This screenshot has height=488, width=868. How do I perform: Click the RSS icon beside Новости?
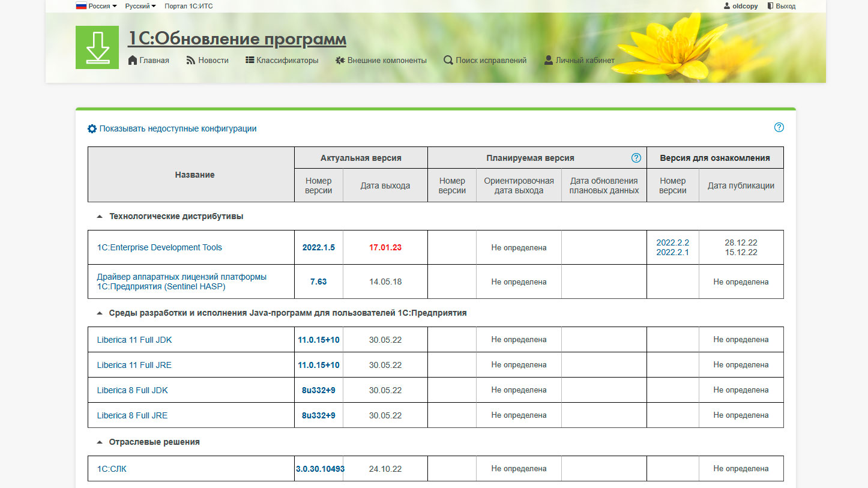tap(191, 60)
